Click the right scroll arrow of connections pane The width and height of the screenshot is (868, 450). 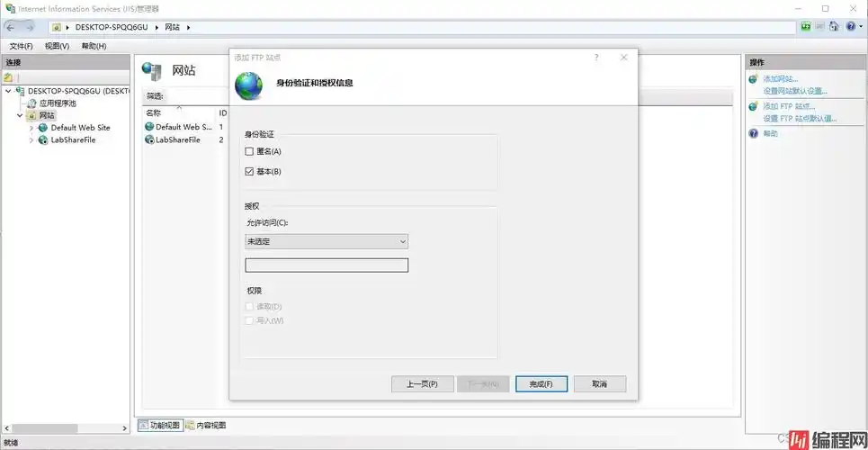coord(124,428)
